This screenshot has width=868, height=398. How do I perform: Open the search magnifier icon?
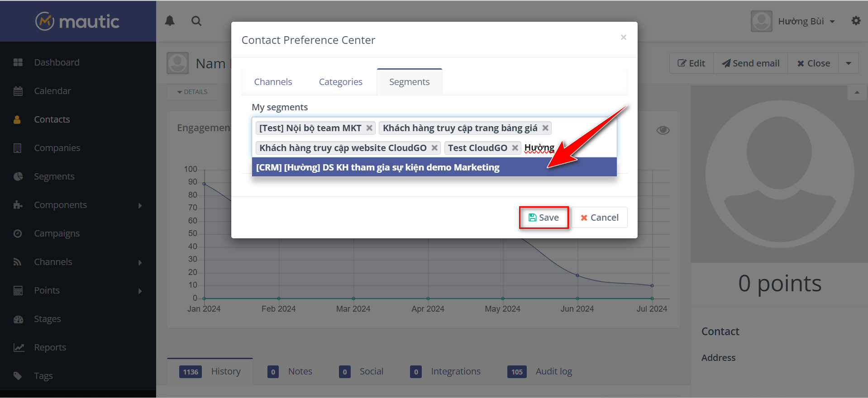click(196, 21)
